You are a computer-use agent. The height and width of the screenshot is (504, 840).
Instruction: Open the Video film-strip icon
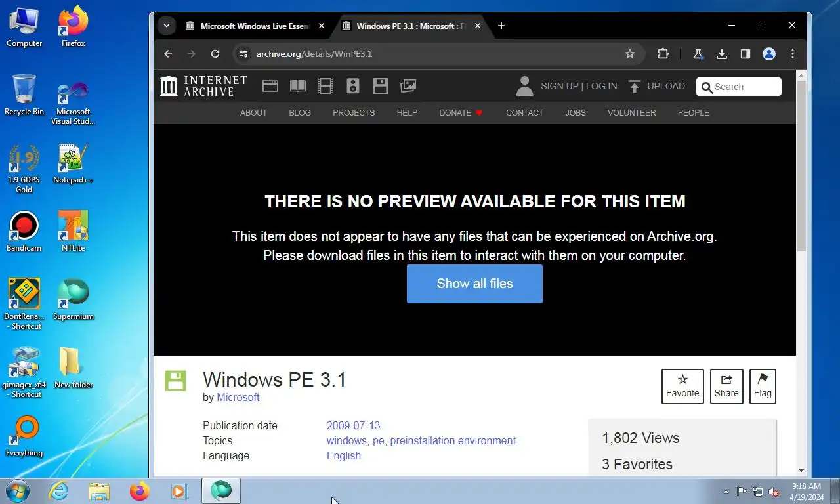point(325,86)
